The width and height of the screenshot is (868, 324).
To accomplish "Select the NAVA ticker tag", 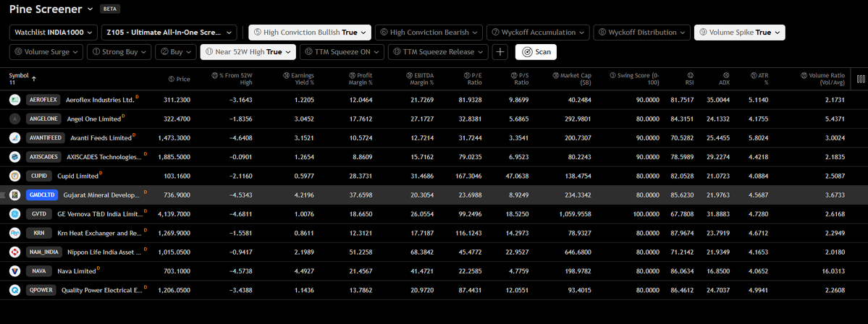I will pos(38,271).
